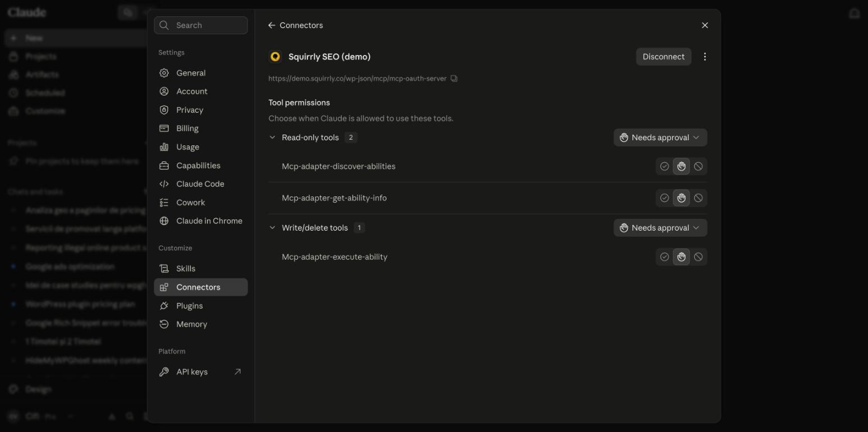Screen dimensions: 868x432
Task: Click Scheduled in the background Claude sidebar
Action: pyautogui.click(x=45, y=93)
